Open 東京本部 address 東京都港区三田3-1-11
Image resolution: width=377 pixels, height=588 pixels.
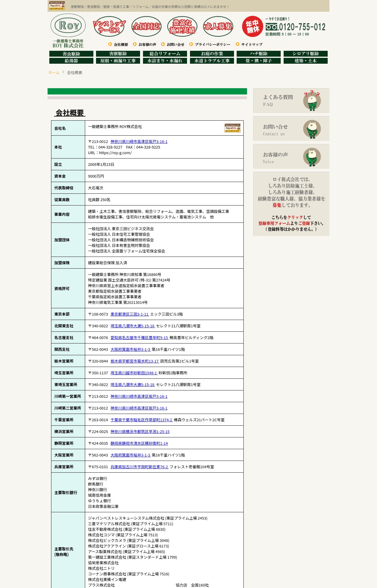click(129, 314)
